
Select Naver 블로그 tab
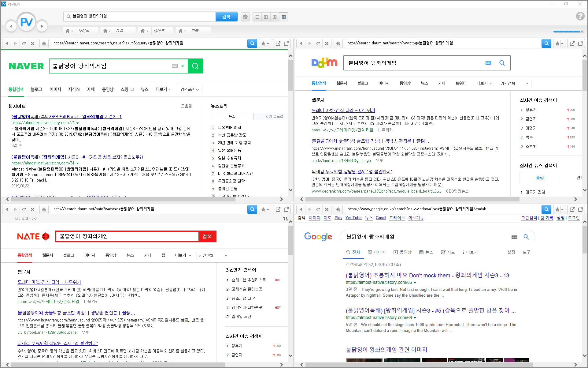(36, 89)
